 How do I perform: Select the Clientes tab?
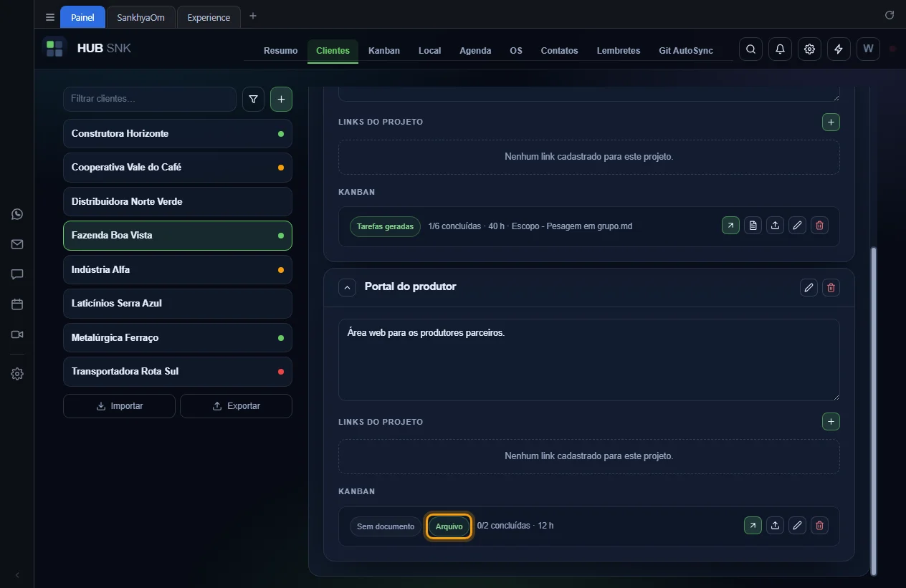[x=333, y=51]
